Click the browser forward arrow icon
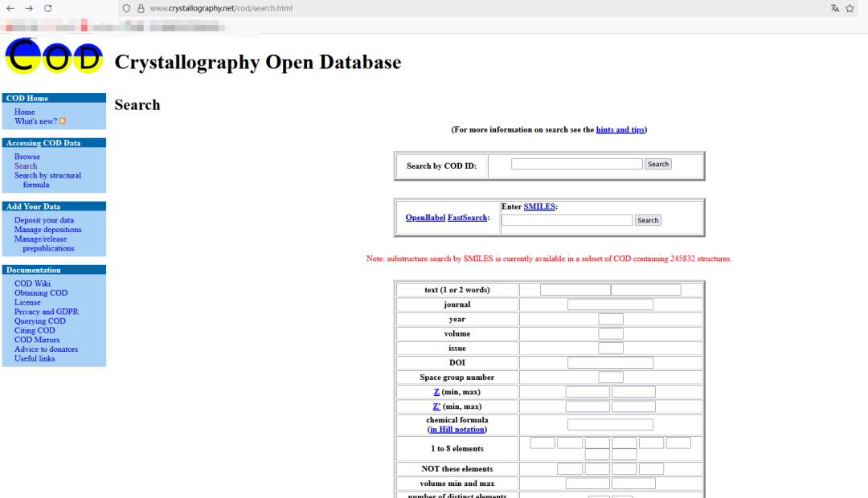 point(29,8)
